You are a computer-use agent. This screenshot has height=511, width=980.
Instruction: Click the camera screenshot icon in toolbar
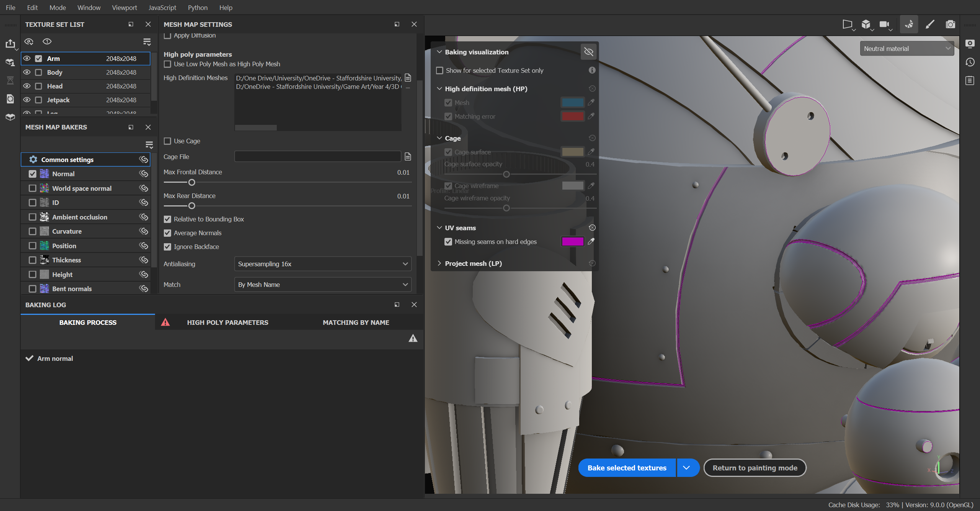950,24
